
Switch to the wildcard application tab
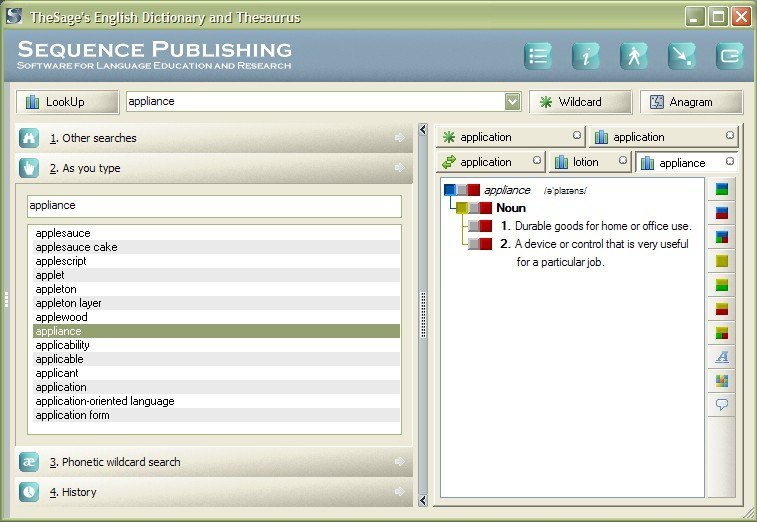[510, 137]
